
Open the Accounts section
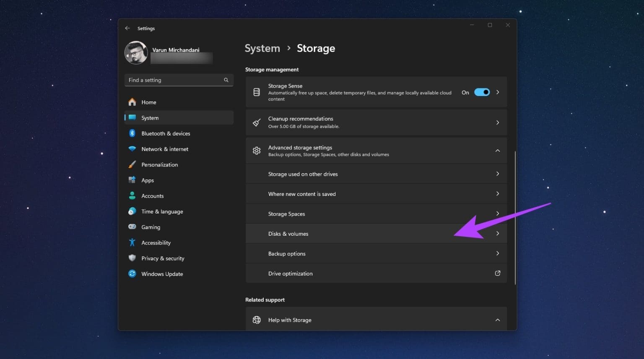152,195
